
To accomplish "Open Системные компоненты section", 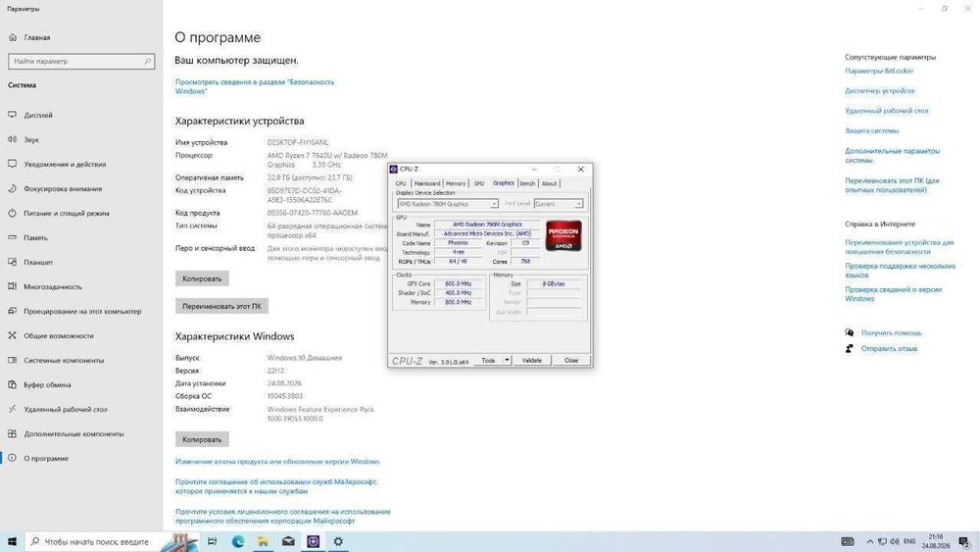I will [x=64, y=360].
